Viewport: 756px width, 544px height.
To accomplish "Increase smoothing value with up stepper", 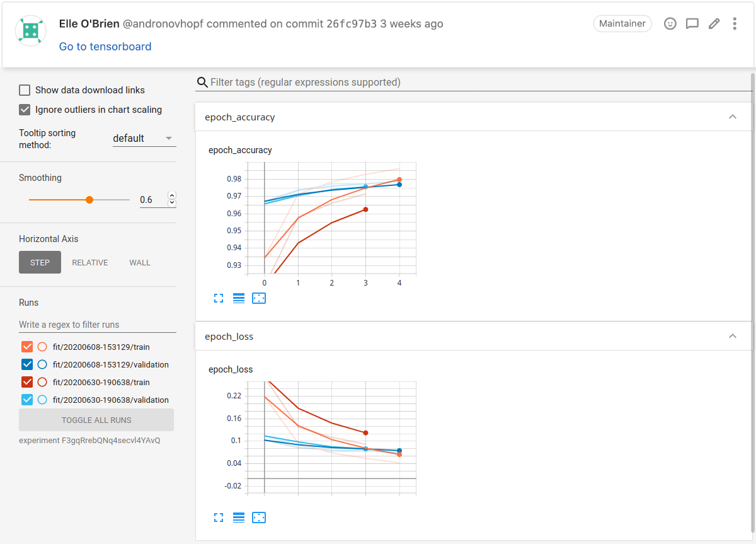I will [x=172, y=195].
